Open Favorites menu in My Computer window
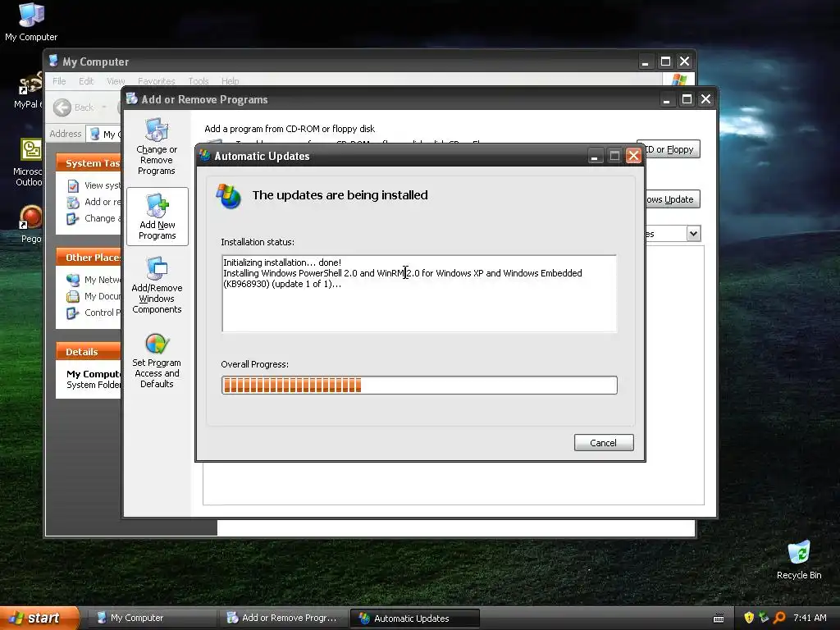The image size is (840, 630). [x=156, y=81]
